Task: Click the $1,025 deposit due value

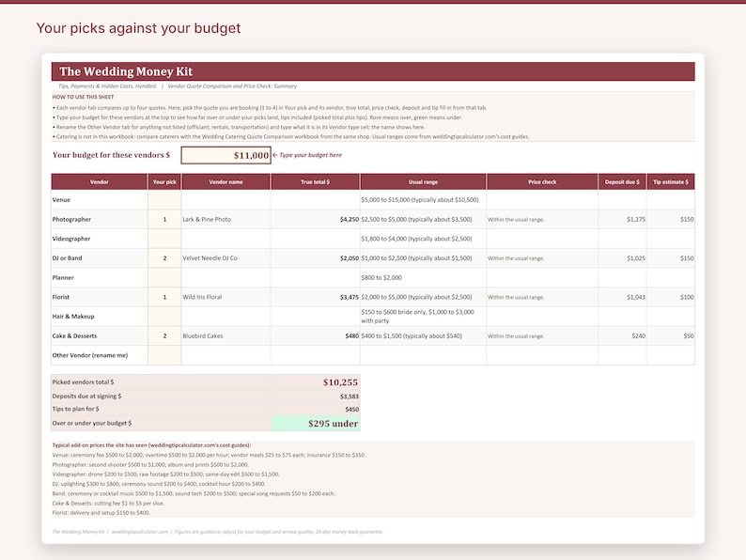Action: pyautogui.click(x=636, y=257)
